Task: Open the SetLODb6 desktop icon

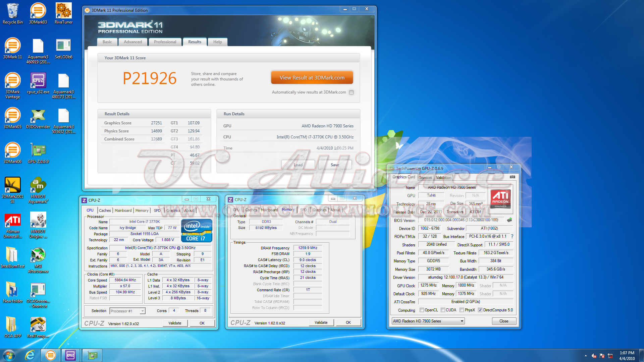Action: [x=63, y=48]
